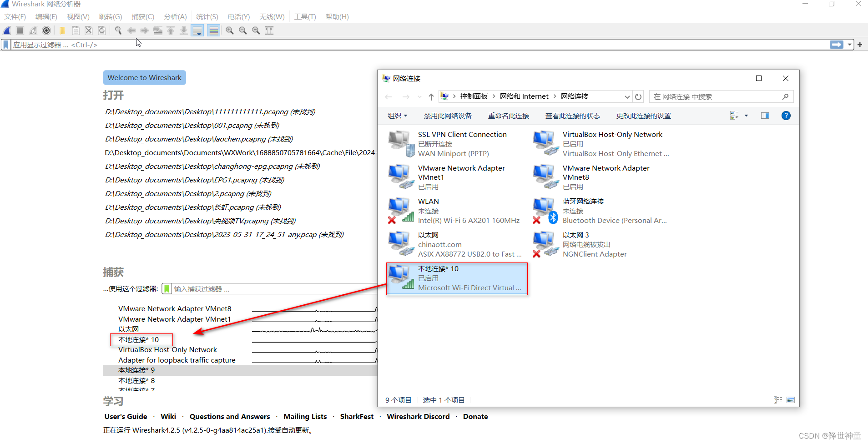The image size is (868, 444).
Task: Add a display filter button with plus
Action: pyautogui.click(x=860, y=45)
